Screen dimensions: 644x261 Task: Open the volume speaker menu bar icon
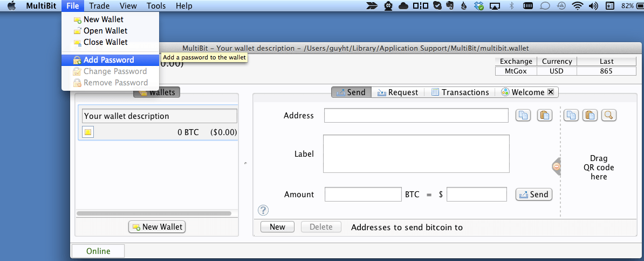tap(593, 6)
